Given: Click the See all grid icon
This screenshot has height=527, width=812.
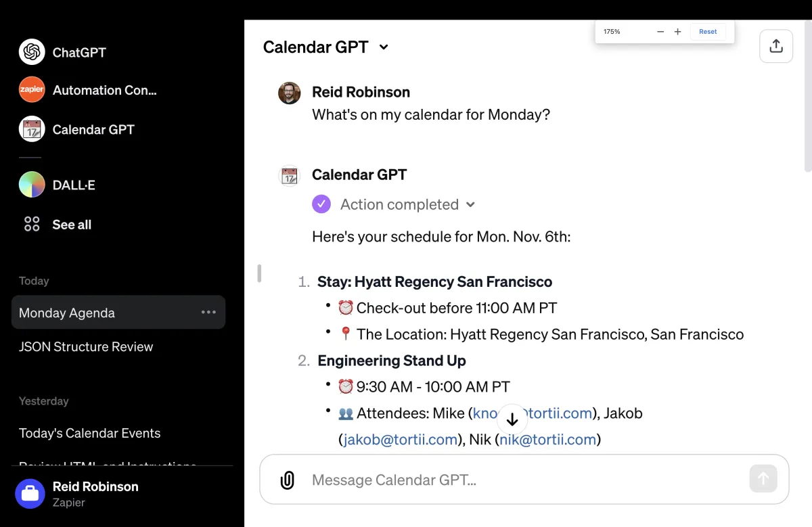Looking at the screenshot, I should tap(32, 225).
